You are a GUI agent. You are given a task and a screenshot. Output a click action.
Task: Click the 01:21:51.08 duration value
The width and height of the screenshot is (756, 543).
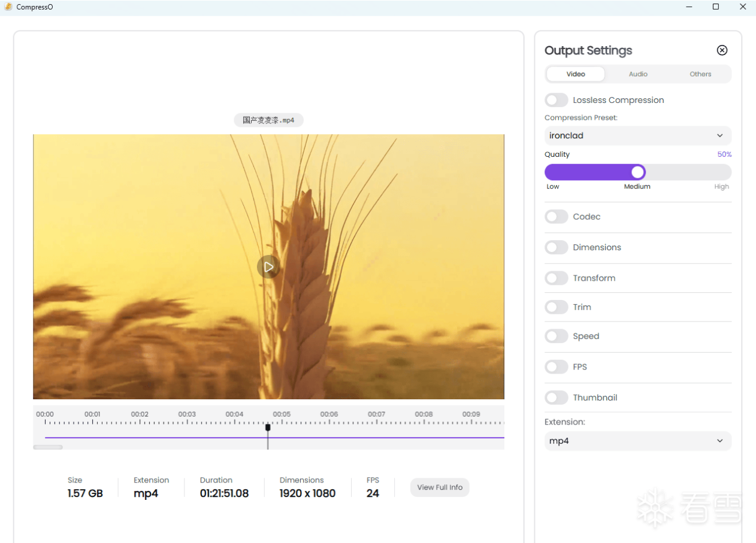point(224,493)
